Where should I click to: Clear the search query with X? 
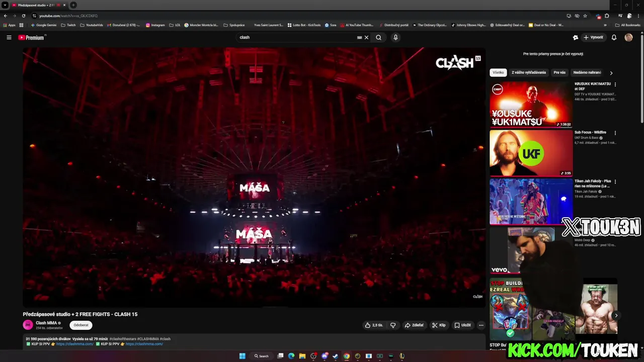coord(366,37)
